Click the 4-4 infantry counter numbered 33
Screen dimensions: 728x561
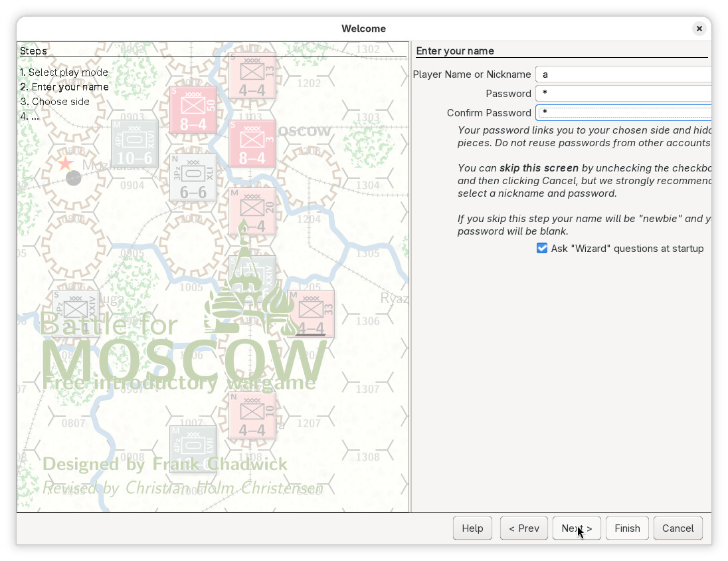311,313
